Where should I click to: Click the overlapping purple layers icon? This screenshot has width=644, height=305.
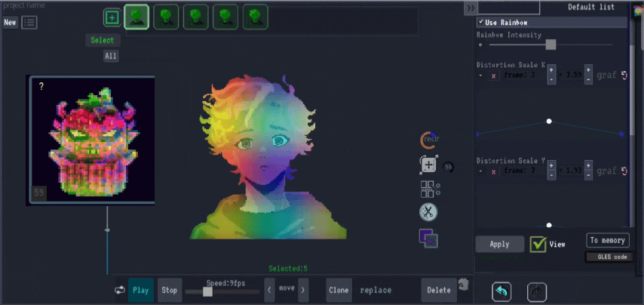[x=428, y=238]
